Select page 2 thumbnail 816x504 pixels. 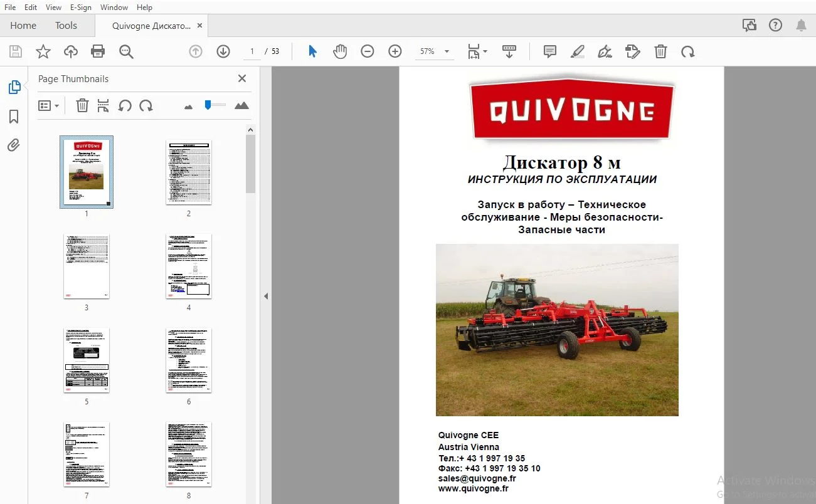point(189,172)
